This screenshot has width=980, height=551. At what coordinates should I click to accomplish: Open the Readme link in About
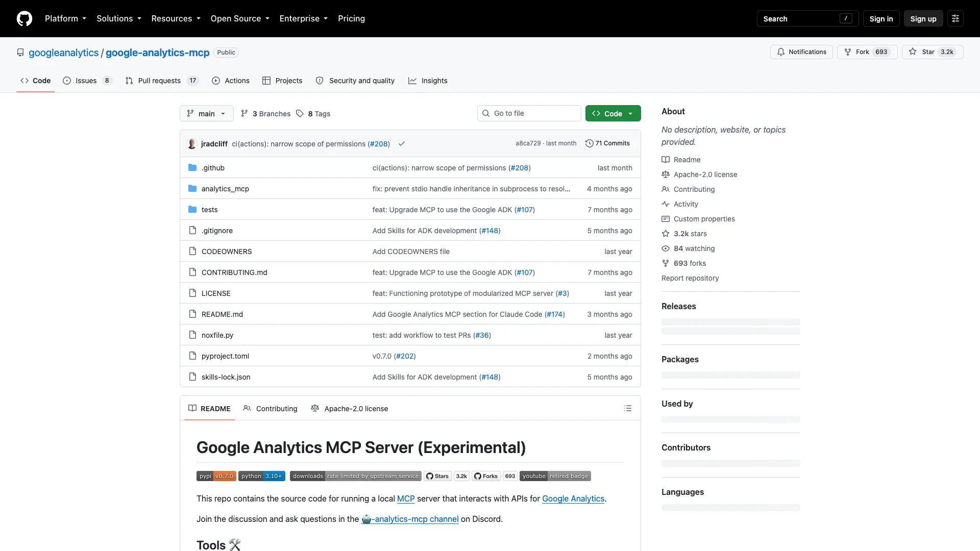(681, 160)
